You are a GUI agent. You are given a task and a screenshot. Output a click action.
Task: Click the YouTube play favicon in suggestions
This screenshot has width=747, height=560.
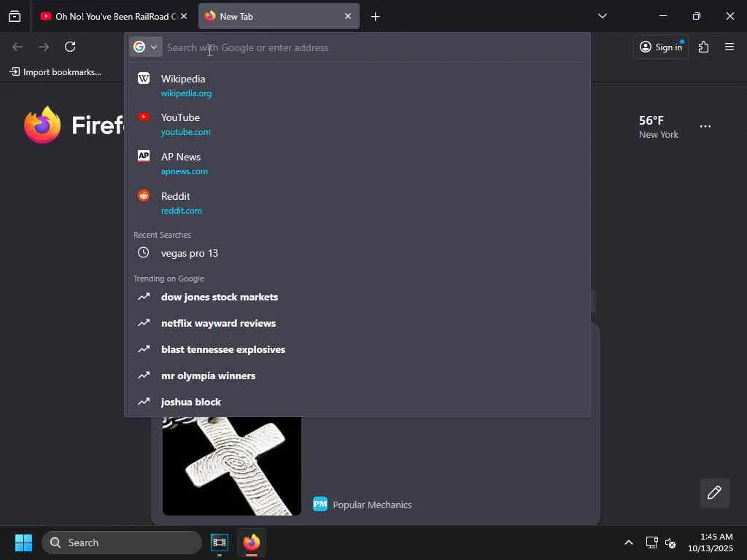coord(144,117)
